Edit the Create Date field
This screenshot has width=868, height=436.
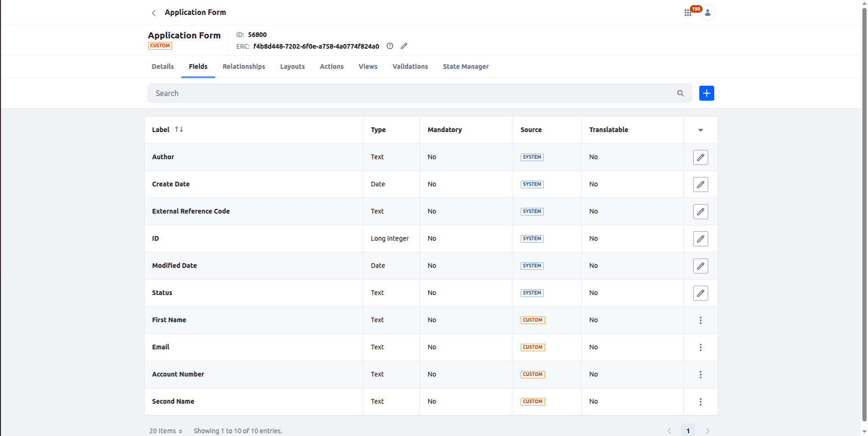(x=701, y=185)
